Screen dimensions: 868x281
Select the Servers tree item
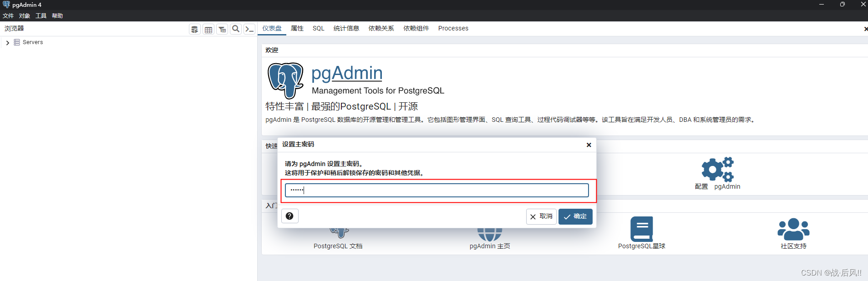click(x=33, y=42)
